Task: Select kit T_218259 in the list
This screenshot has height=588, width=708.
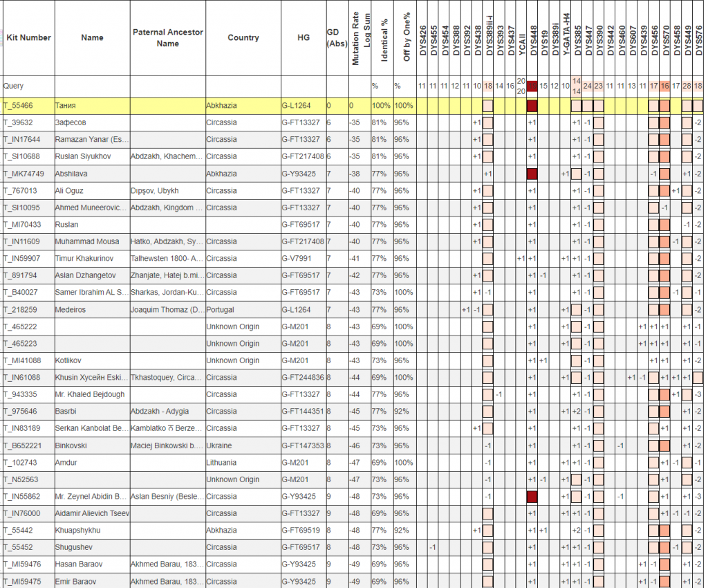Action: pyautogui.click(x=21, y=310)
